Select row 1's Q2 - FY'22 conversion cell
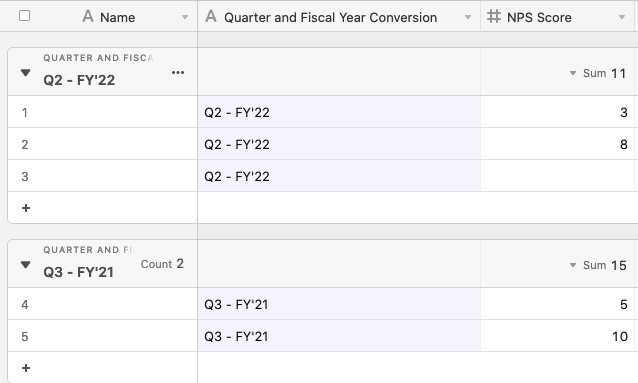 click(x=339, y=112)
